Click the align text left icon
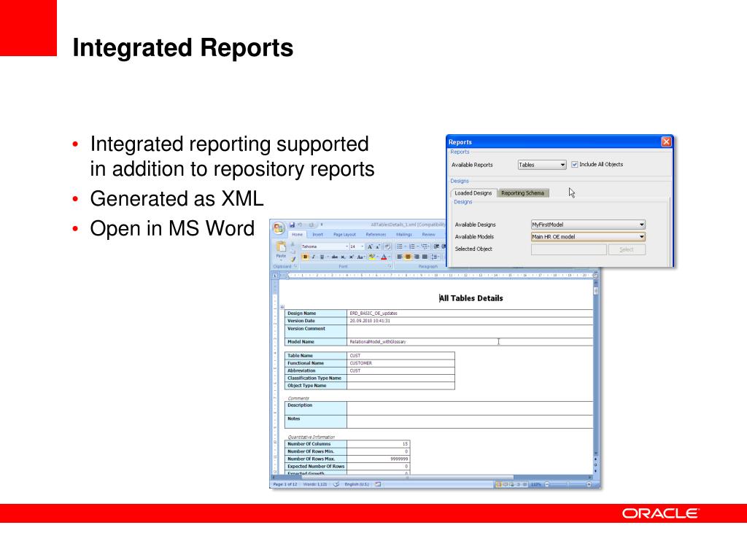The width and height of the screenshot is (747, 560). point(400,257)
